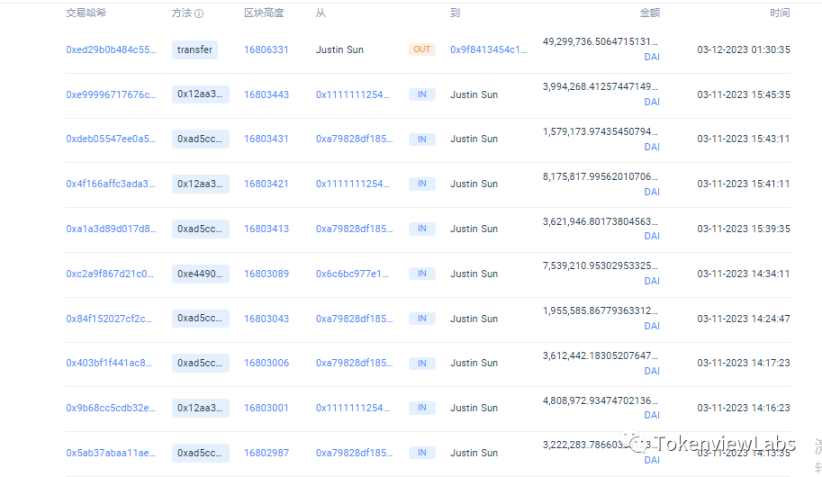Screen dimensions: 822x477
Task: Open transaction hash 0x5ab37abaa11ae
Action: [111, 453]
